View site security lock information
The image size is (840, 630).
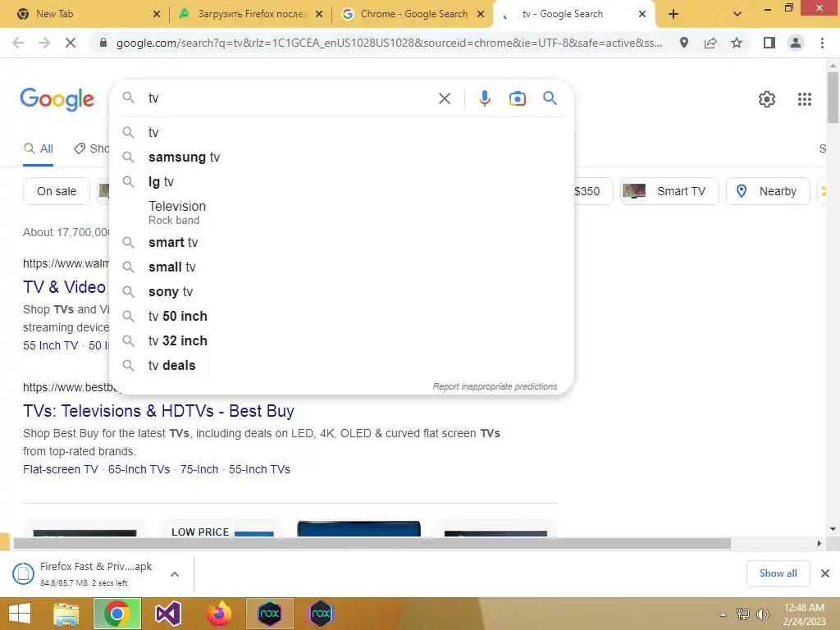[103, 43]
